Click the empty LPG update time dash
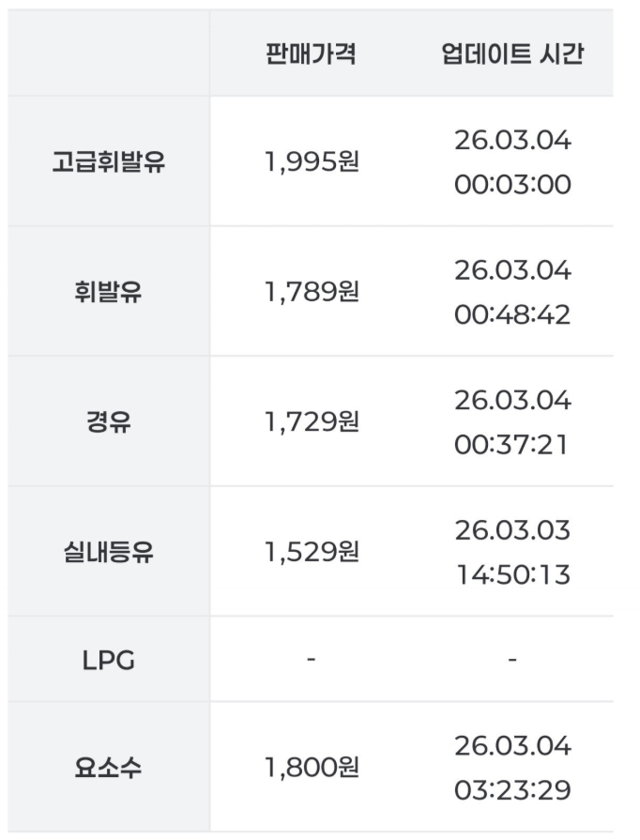Image resolution: width=640 pixels, height=840 pixels. click(x=512, y=660)
